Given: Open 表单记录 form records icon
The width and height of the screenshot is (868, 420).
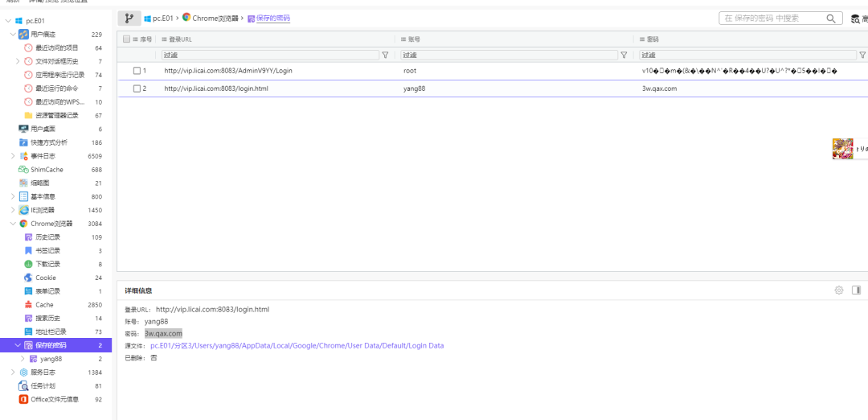Looking at the screenshot, I should click(x=28, y=291).
